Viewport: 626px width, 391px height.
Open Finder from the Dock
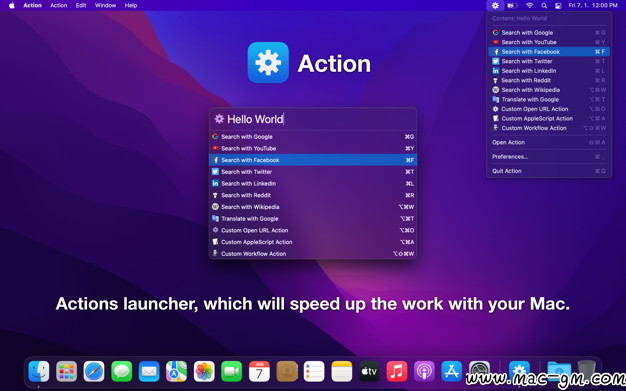click(39, 371)
